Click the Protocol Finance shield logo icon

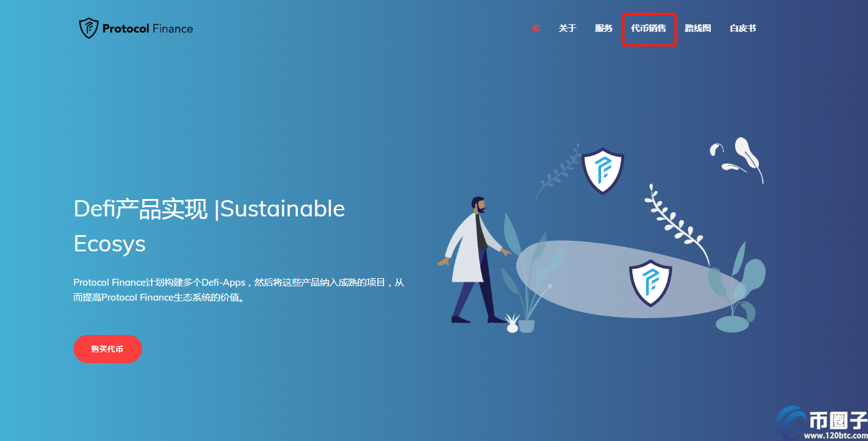pos(89,28)
